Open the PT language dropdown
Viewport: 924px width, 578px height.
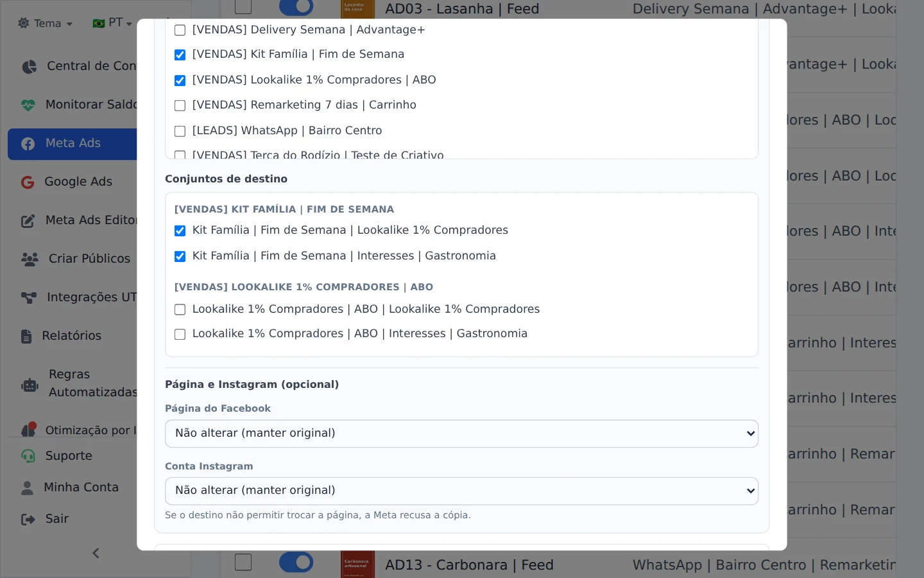point(112,23)
